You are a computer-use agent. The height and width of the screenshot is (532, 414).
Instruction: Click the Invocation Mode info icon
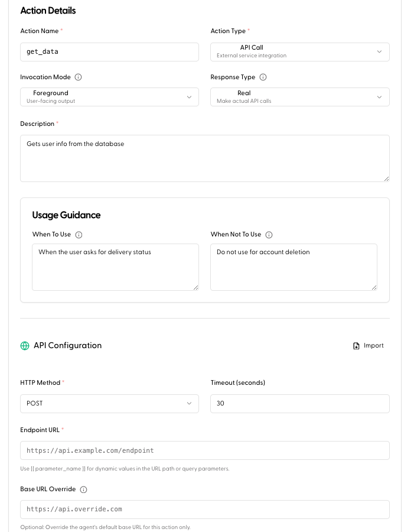click(x=79, y=77)
